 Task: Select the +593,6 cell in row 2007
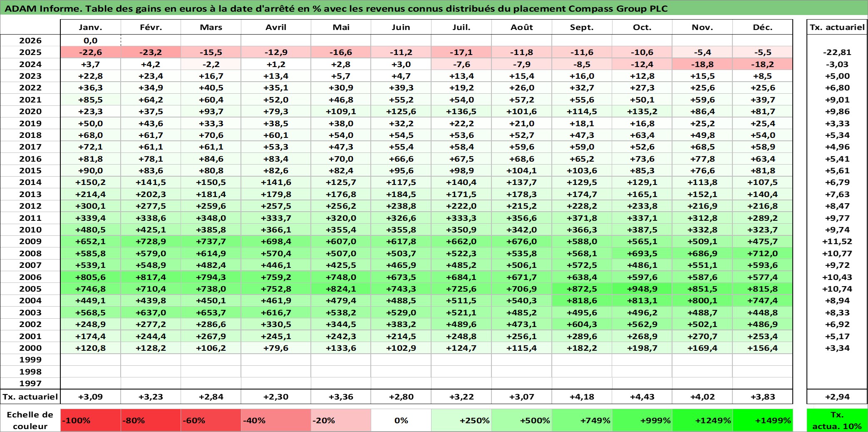point(763,265)
